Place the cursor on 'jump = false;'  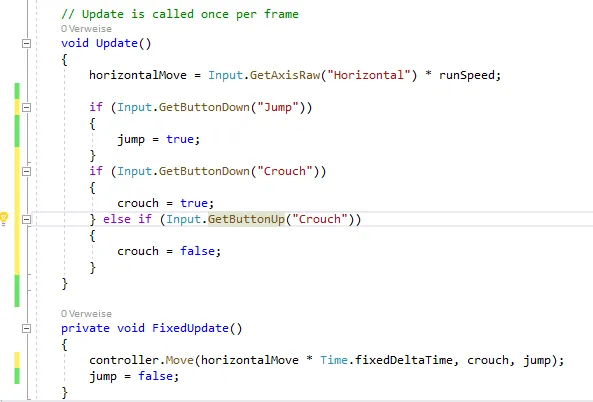[134, 376]
